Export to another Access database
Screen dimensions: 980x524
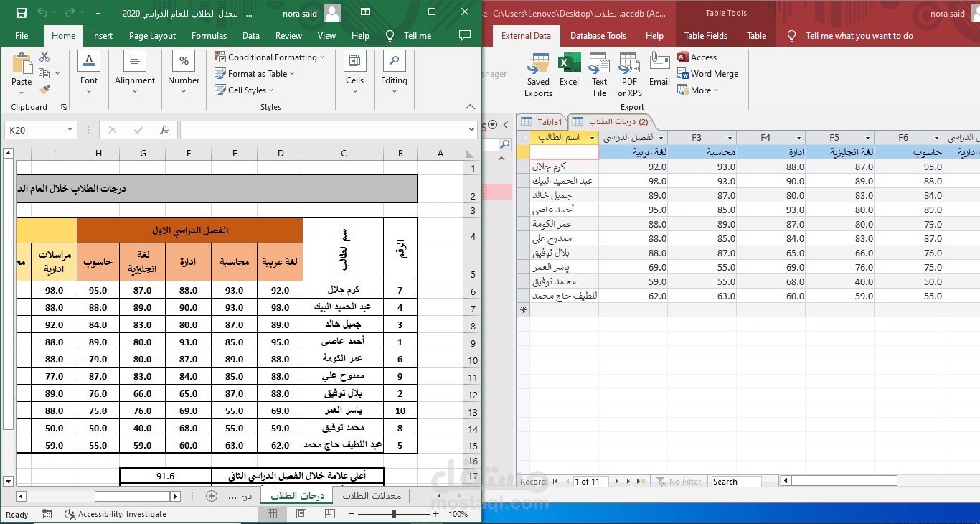click(x=697, y=57)
